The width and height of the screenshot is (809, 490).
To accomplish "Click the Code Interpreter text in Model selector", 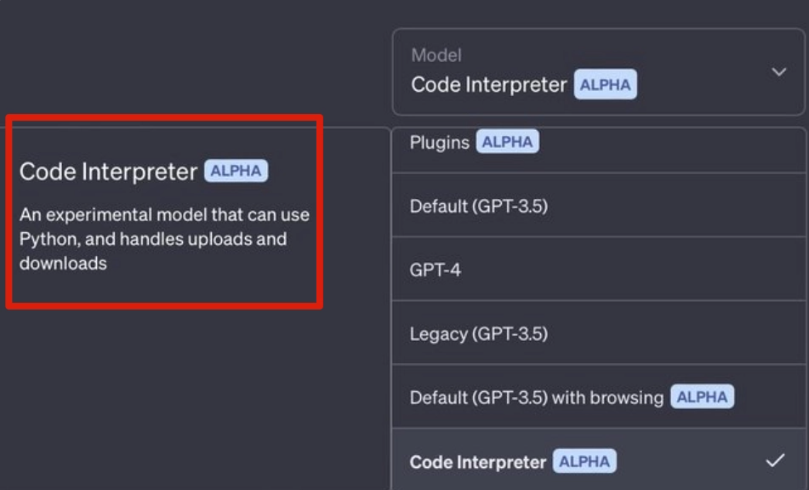I will (489, 85).
